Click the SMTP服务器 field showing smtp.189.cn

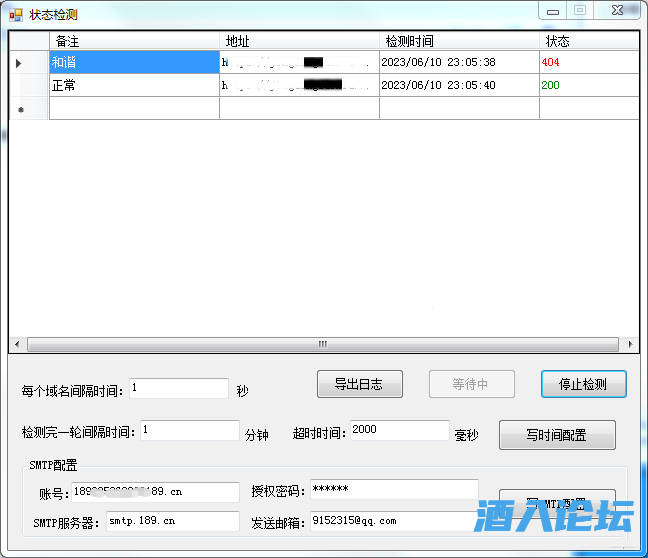click(173, 521)
